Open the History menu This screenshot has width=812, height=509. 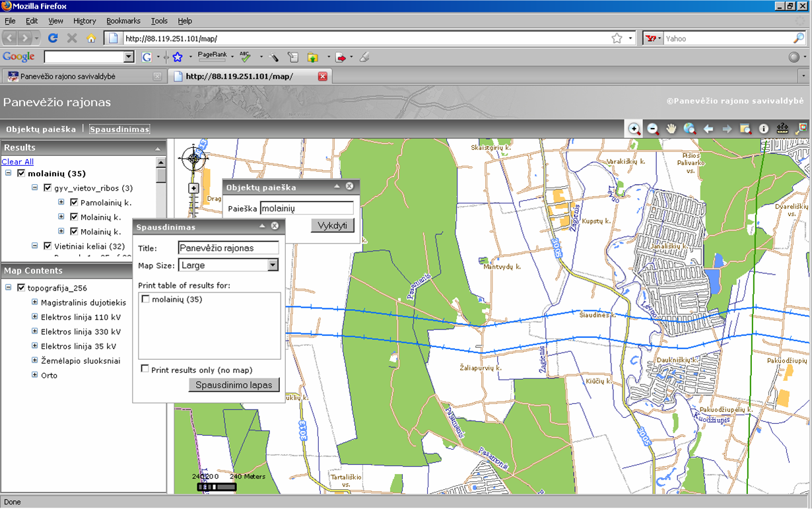[85, 21]
